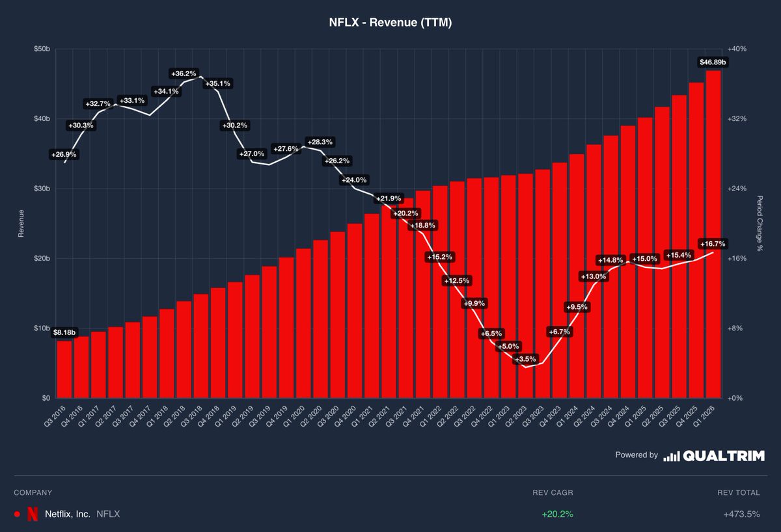Click the red legend dot beside Netflix
Image resolution: width=781 pixels, height=532 pixels.
(17, 514)
